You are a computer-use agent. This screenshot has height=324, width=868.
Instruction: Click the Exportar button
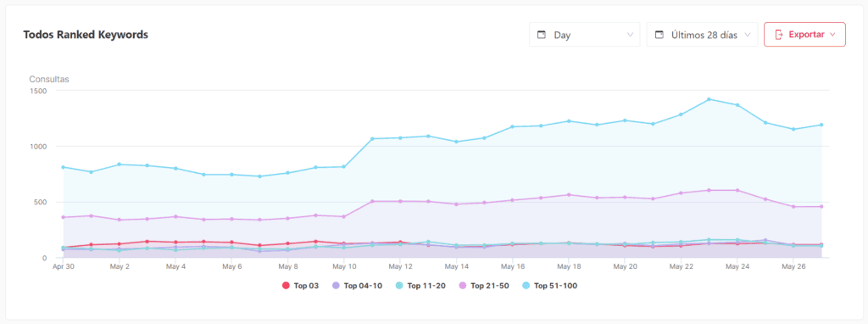click(805, 34)
